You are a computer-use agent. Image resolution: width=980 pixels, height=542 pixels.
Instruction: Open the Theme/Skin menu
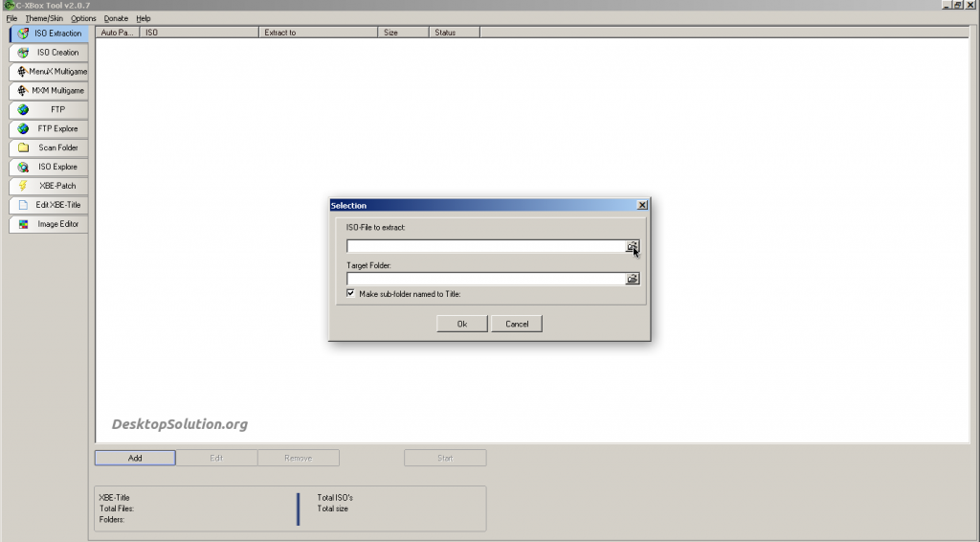44,19
